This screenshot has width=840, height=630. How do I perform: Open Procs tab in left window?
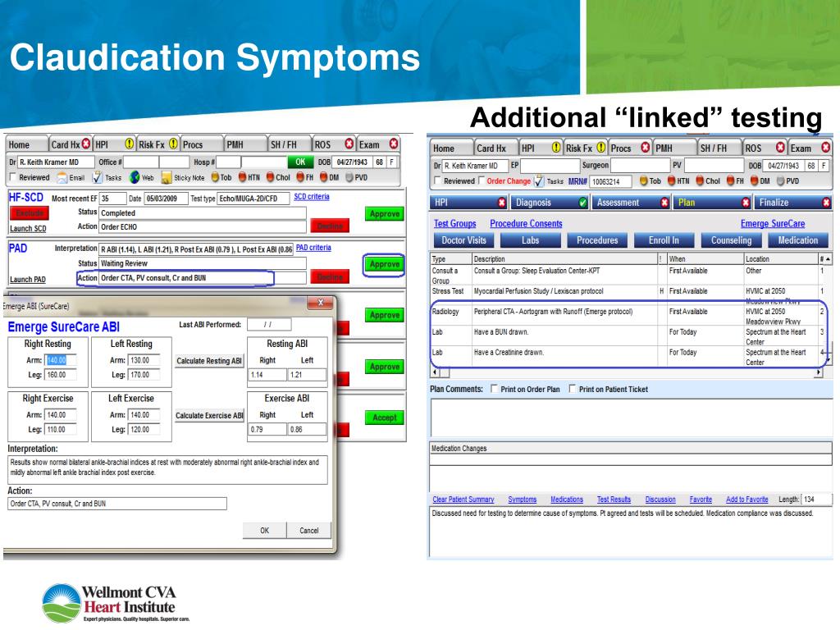[x=202, y=144]
